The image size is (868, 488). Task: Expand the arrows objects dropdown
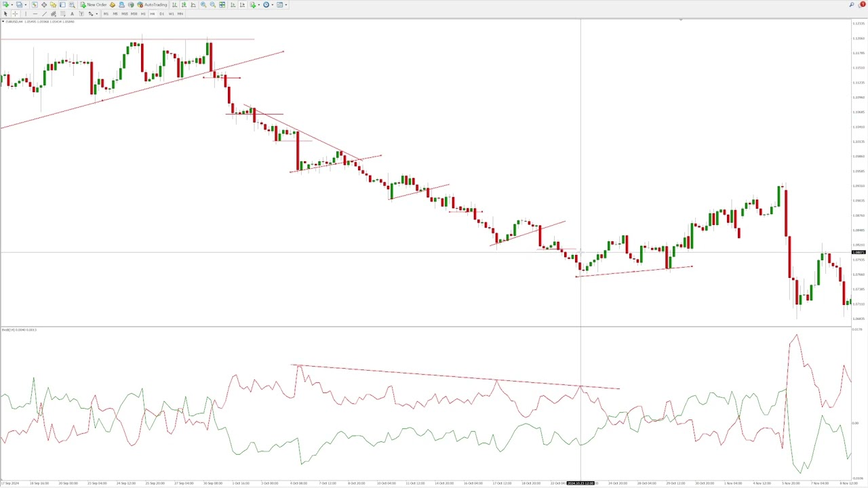tap(96, 14)
